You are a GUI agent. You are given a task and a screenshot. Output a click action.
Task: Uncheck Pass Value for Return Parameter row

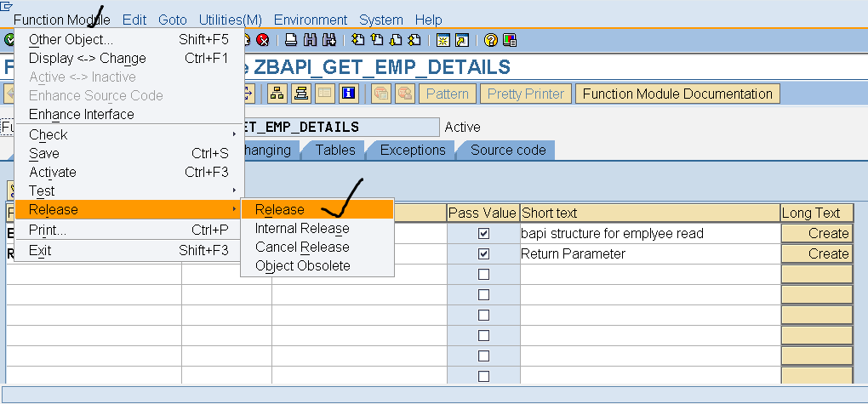pyautogui.click(x=484, y=254)
